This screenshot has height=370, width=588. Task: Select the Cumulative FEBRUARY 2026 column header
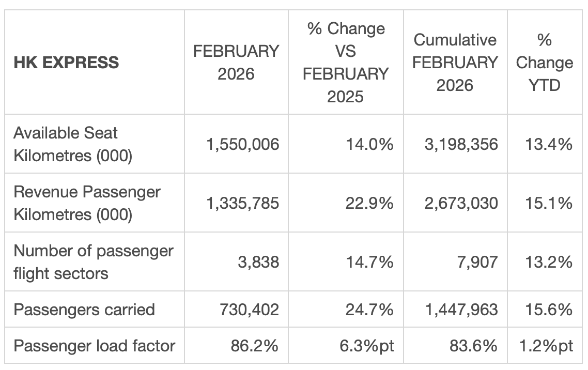coord(455,63)
